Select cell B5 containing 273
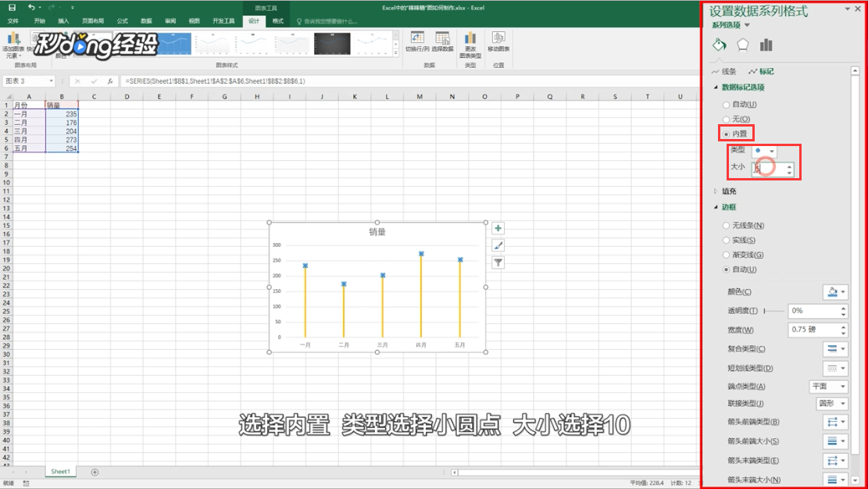 (x=62, y=140)
